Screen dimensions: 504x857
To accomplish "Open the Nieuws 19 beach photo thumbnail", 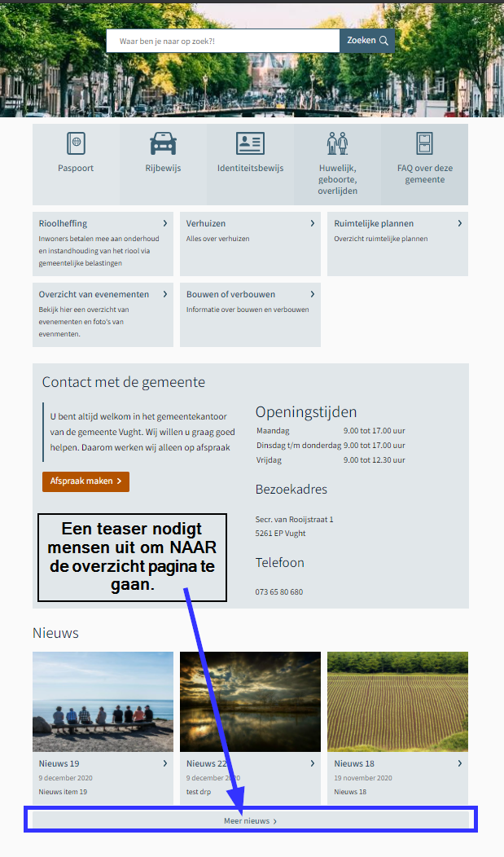I will coord(103,701).
